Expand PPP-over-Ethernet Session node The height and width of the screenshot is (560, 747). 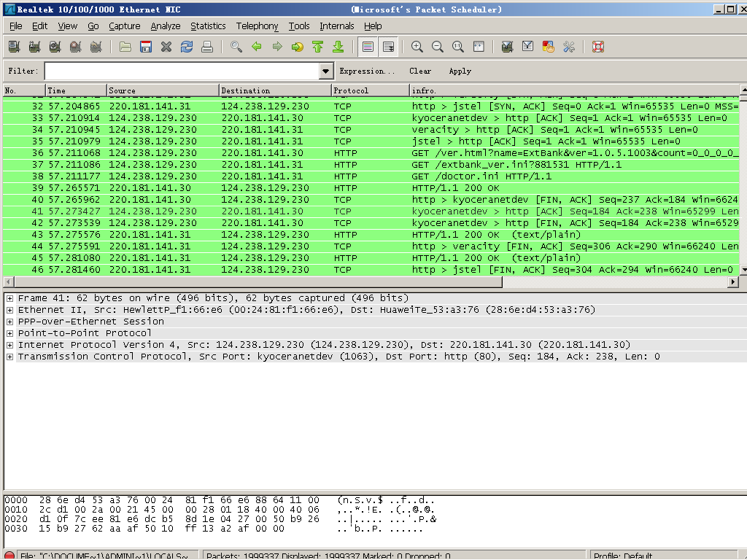[9, 322]
